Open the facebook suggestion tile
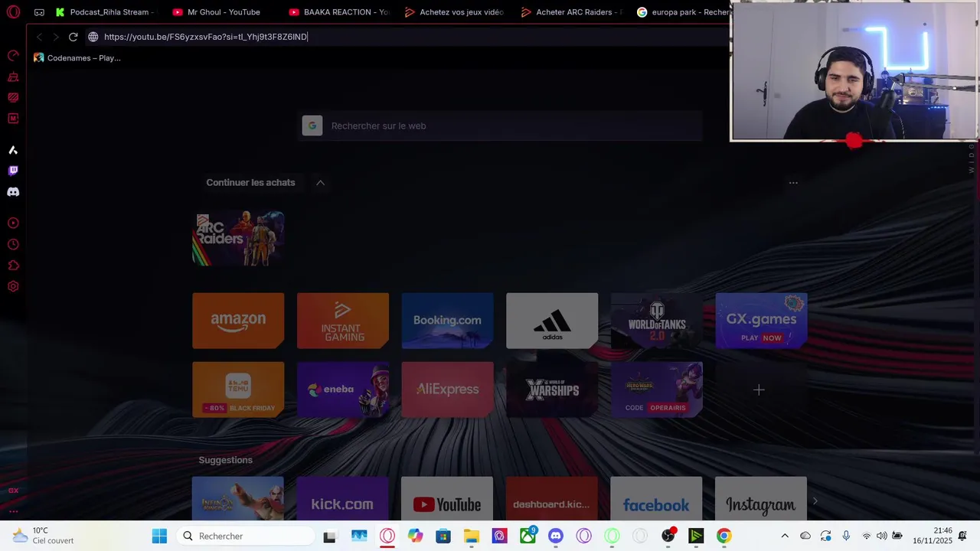The width and height of the screenshot is (980, 551). (x=657, y=499)
